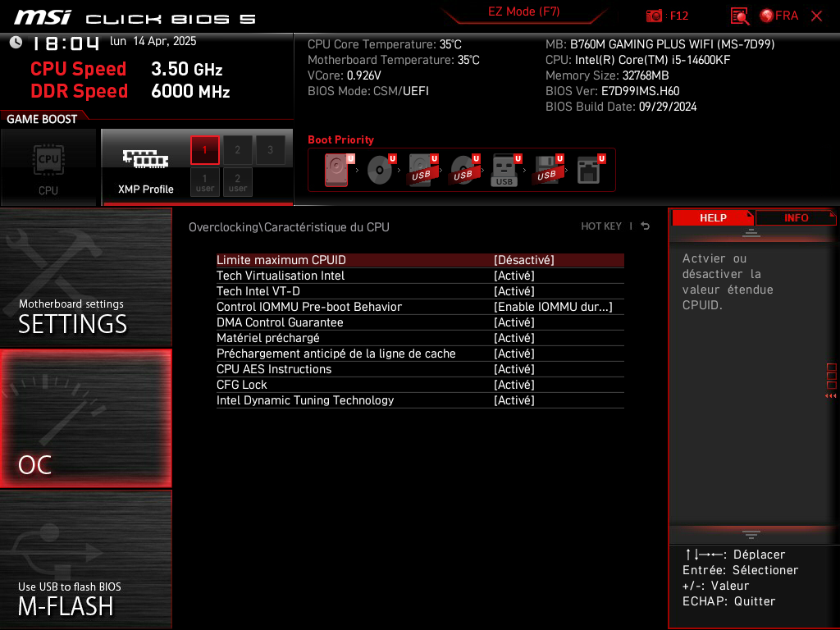840x630 pixels.
Task: Click the clock icon beside the time
Action: click(16, 43)
